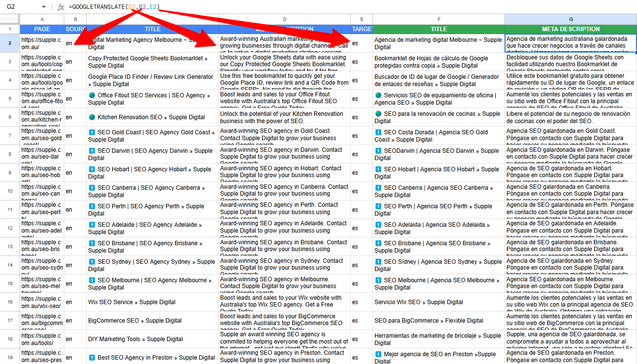The height and width of the screenshot is (364, 637).
Task: Select 'SEO Sídney | Agencia SEO Sydney' cell
Action: [x=439, y=265]
